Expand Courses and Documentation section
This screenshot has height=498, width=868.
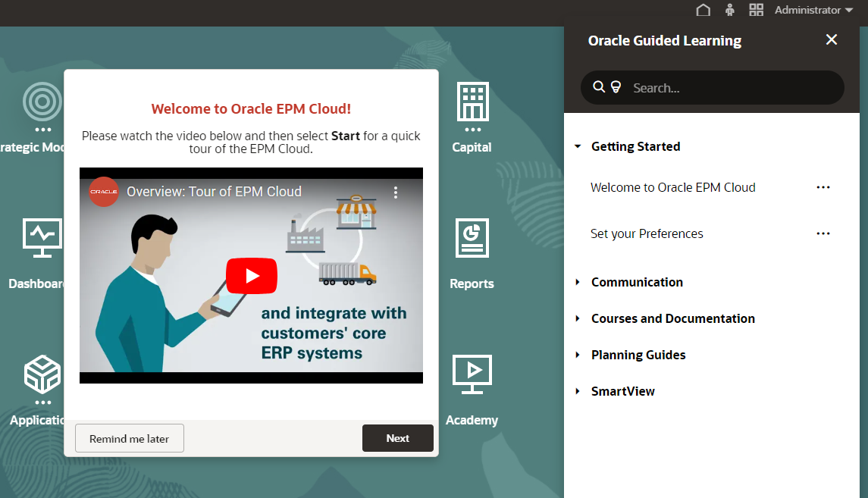point(578,318)
